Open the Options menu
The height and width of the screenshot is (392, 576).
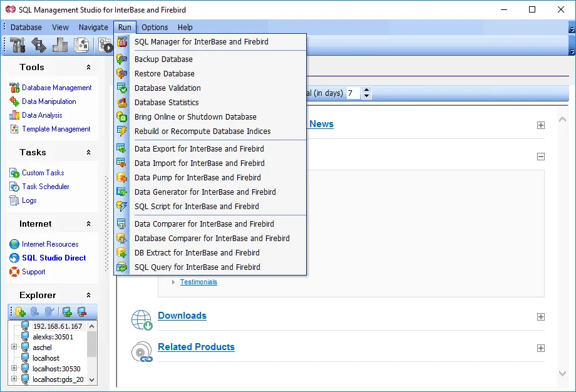[155, 27]
